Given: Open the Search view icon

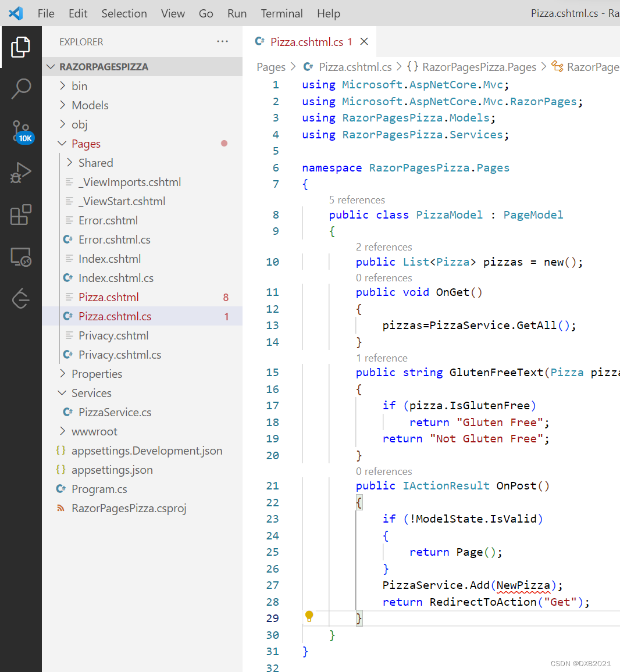Looking at the screenshot, I should pyautogui.click(x=20, y=89).
